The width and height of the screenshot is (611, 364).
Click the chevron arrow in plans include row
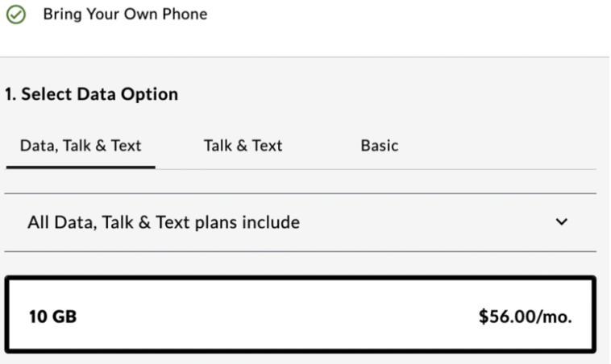click(562, 222)
